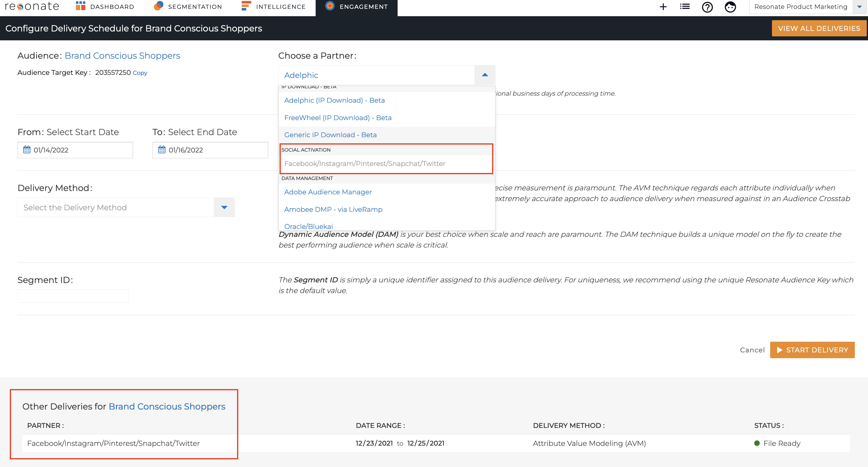The height and width of the screenshot is (467, 868).
Task: Click the end date field 01/16/2022
Action: (210, 150)
